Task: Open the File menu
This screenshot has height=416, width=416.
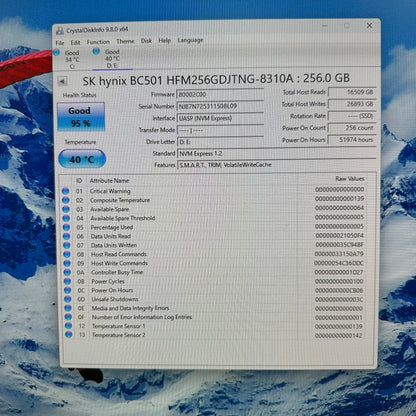Action: (x=60, y=43)
